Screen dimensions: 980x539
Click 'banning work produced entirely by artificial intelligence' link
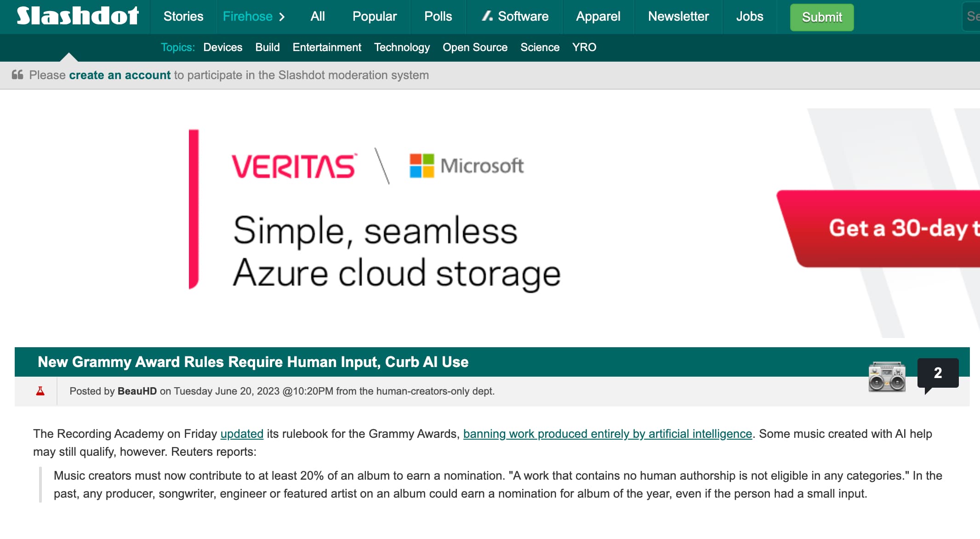(607, 434)
